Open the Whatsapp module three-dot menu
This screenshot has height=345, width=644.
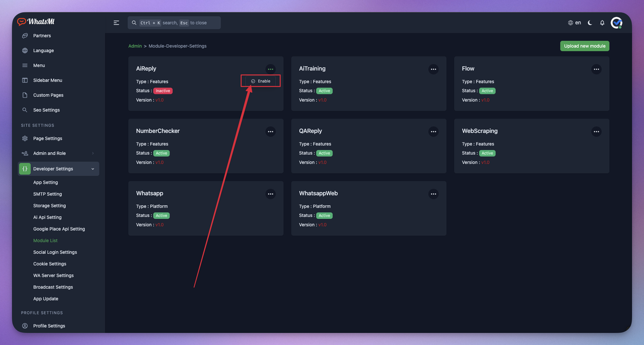(x=271, y=194)
